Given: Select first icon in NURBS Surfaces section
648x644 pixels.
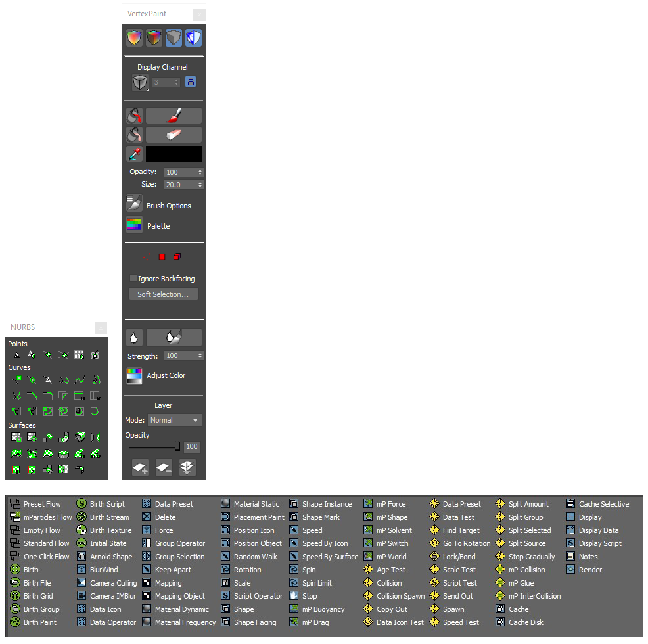Looking at the screenshot, I should pyautogui.click(x=16, y=437).
